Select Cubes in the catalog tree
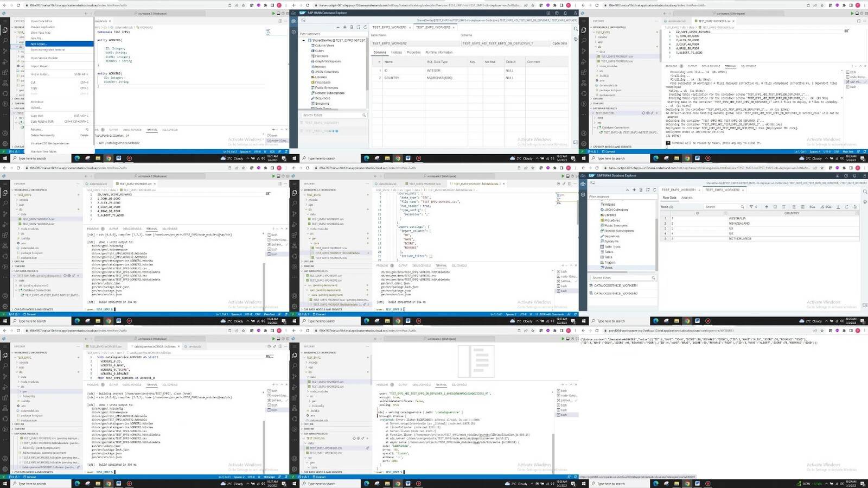868x488 pixels. coord(320,50)
